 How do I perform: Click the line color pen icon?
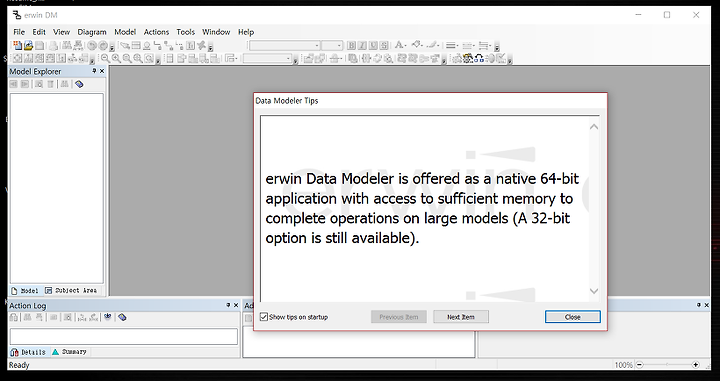coord(432,45)
